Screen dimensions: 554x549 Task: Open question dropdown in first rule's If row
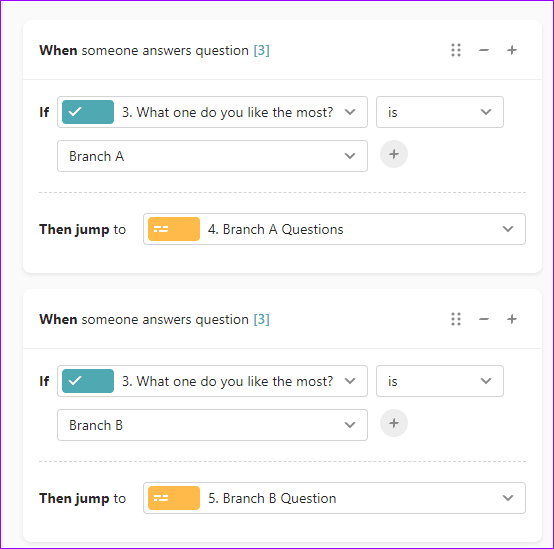tap(212, 112)
